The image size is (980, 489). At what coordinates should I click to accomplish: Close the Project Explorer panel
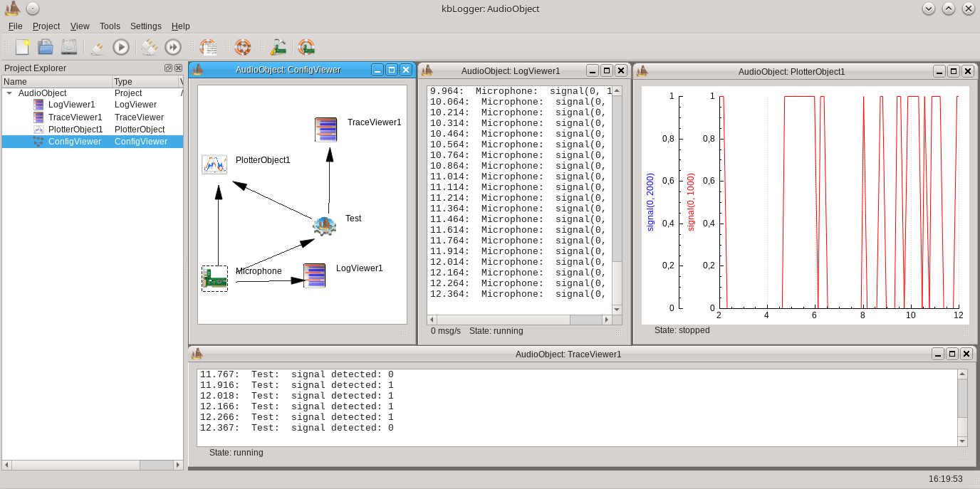[178, 68]
